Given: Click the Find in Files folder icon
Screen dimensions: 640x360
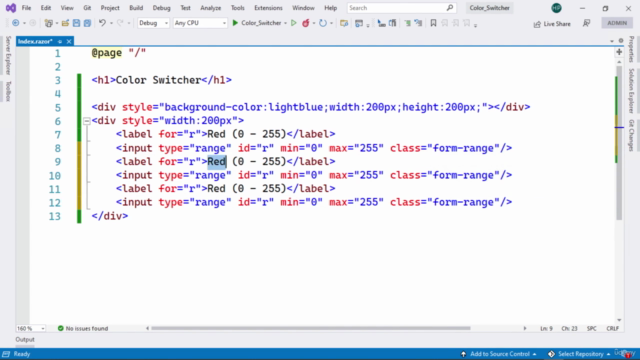Looking at the screenshot, I should [x=344, y=23].
